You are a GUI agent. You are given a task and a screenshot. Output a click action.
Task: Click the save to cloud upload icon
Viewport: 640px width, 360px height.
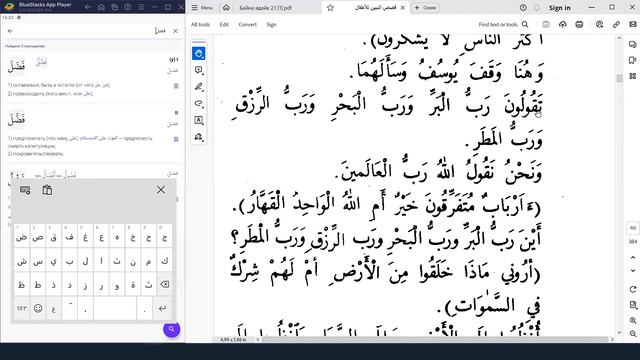(x=562, y=24)
